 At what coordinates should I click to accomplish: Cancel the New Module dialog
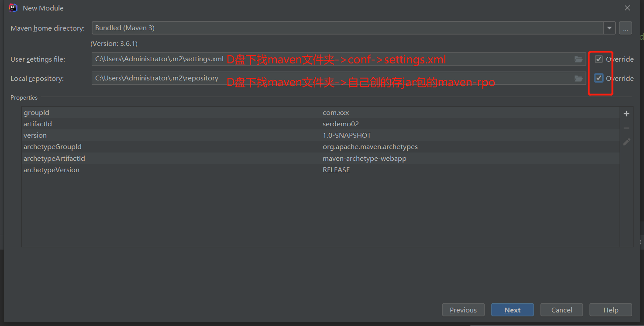562,310
